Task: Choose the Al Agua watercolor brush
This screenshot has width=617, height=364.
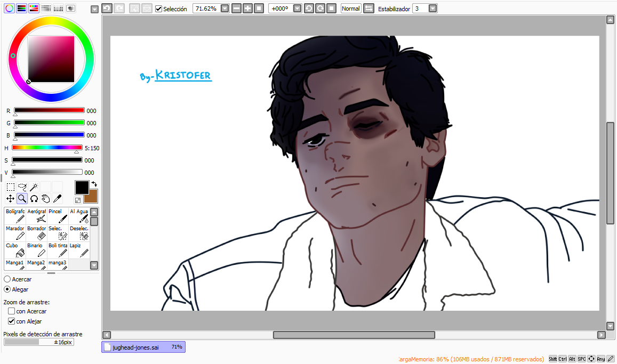Action: pos(79,216)
